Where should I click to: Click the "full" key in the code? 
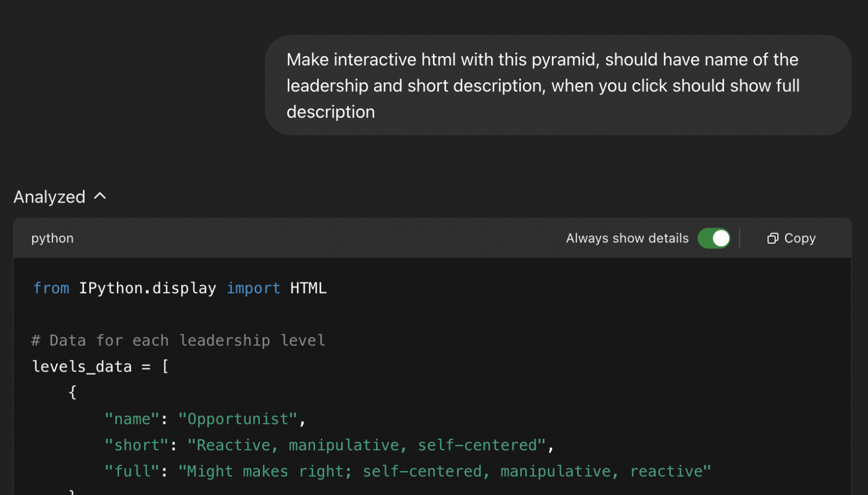coord(132,471)
